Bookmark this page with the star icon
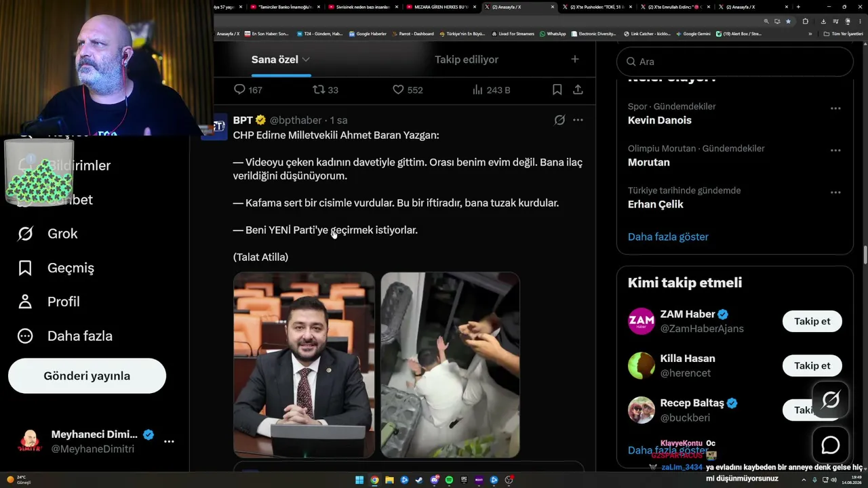Image resolution: width=868 pixels, height=488 pixels. point(788,21)
